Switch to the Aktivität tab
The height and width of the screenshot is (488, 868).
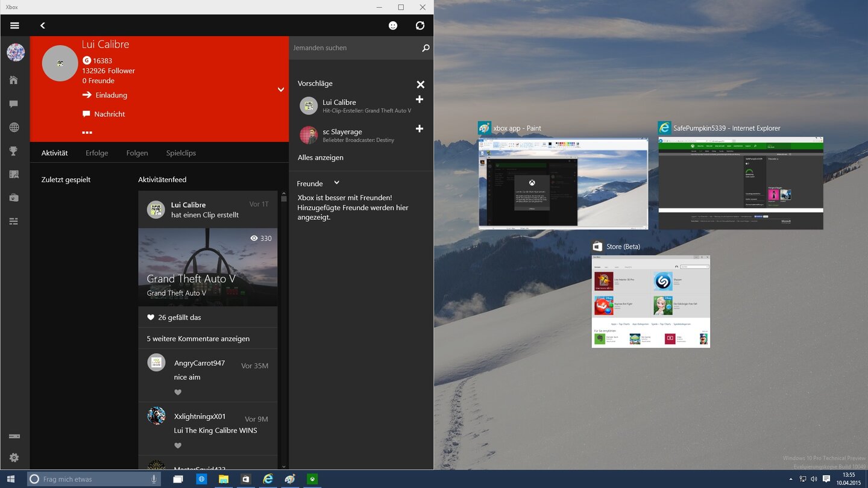click(55, 153)
